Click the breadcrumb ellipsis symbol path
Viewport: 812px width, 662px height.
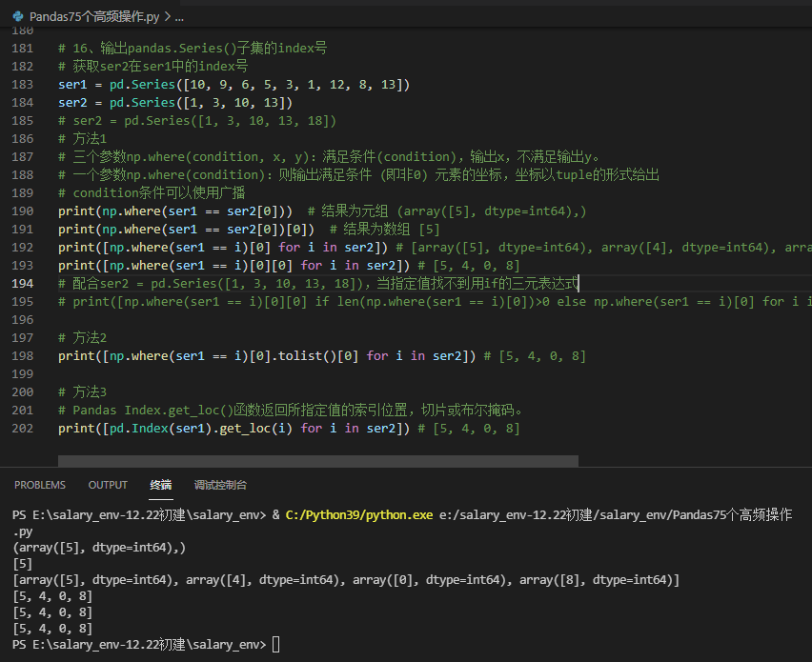click(179, 17)
